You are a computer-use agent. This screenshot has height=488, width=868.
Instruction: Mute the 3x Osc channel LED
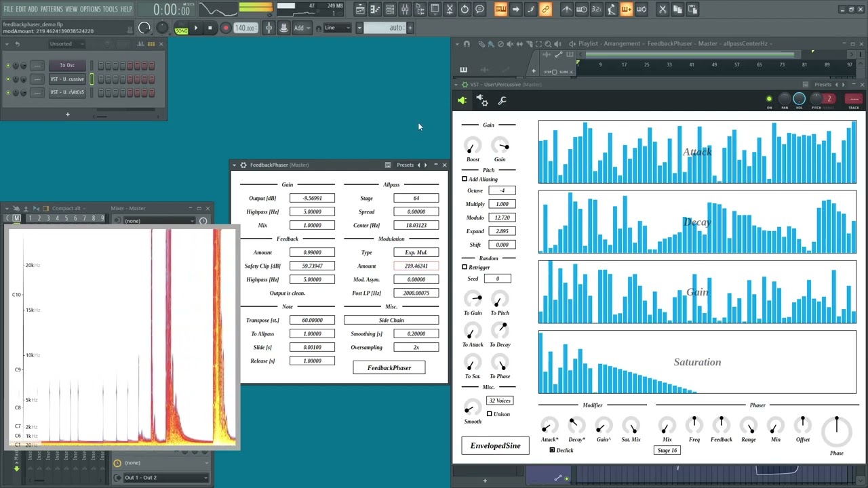coord(8,66)
